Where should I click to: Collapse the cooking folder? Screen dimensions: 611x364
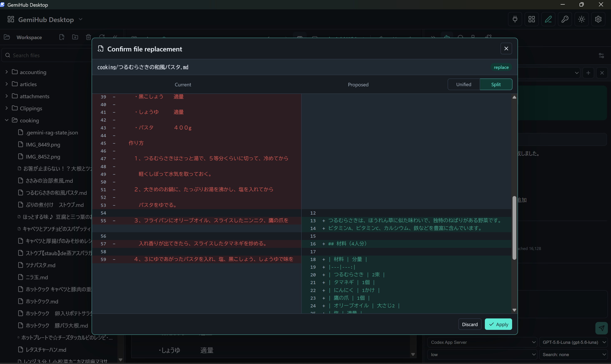click(x=7, y=120)
